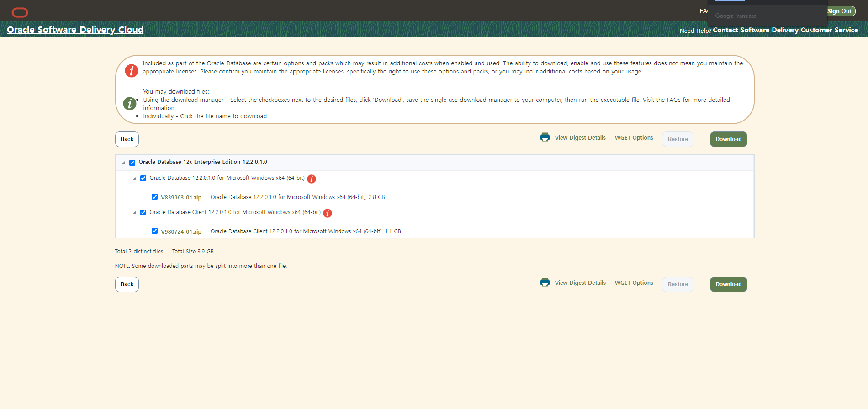The height and width of the screenshot is (409, 868).
Task: Click description text ending in '1.1 GB'
Action: point(306,231)
